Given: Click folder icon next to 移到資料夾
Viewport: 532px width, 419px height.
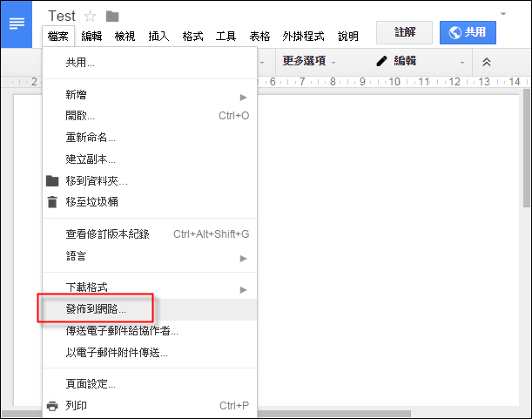Looking at the screenshot, I should tap(52, 180).
